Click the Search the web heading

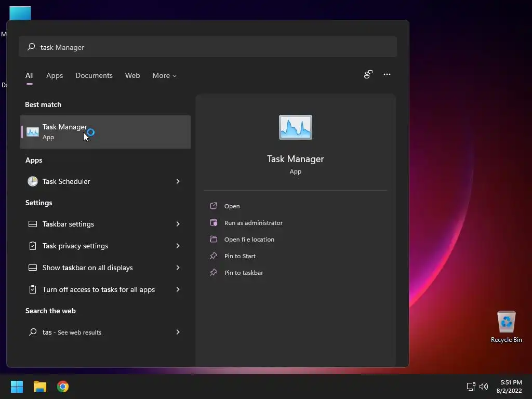pos(50,311)
